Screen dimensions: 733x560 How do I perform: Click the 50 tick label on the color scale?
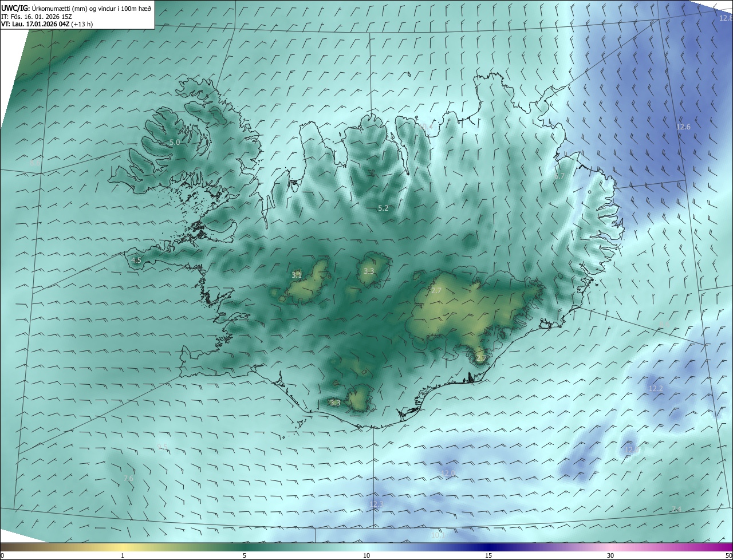click(728, 555)
